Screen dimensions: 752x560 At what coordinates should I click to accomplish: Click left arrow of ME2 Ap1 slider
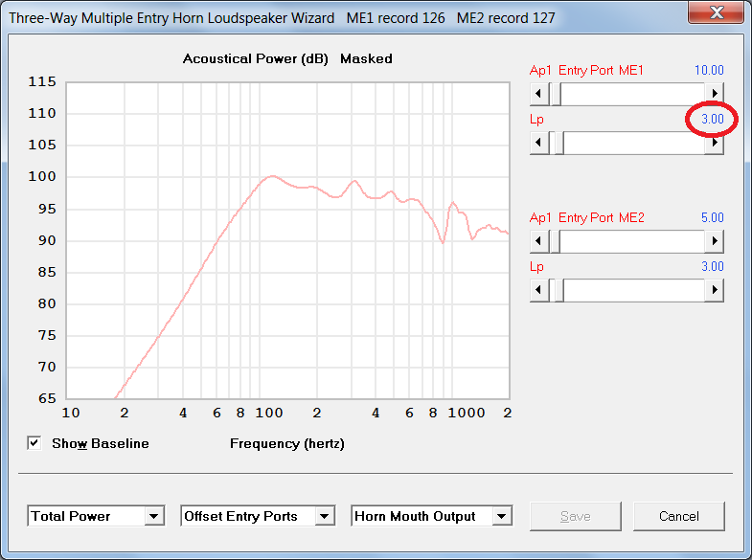[539, 241]
